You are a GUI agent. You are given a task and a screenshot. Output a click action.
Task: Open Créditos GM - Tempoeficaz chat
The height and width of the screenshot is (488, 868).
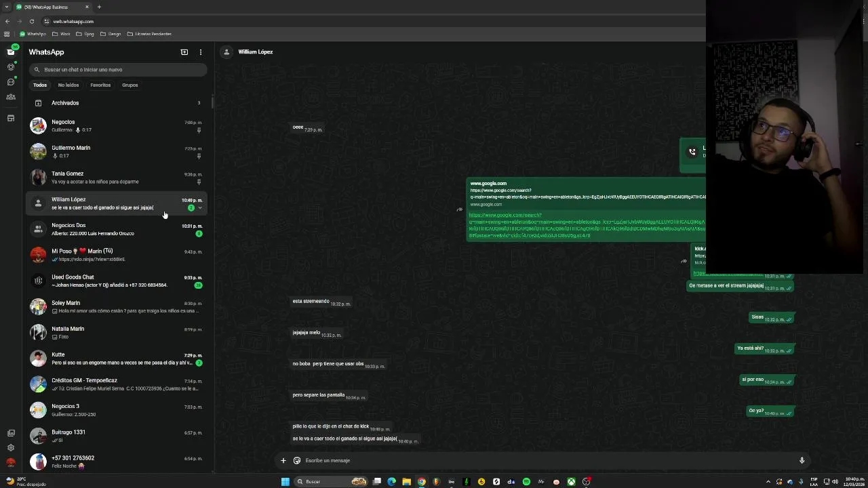(x=118, y=384)
